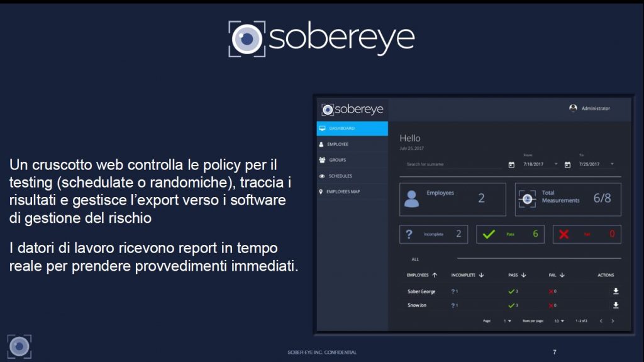Sort by Employees column arrow
This screenshot has width=644, height=362.
[435, 274]
